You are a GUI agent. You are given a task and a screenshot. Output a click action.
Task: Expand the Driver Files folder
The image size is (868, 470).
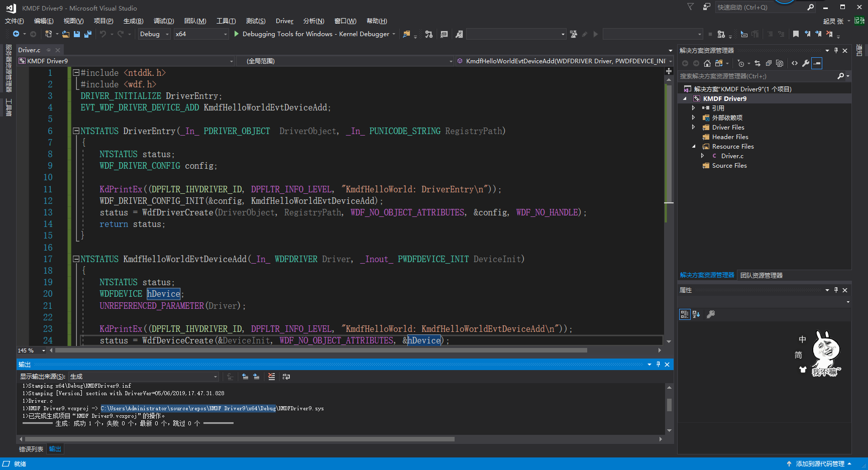694,128
